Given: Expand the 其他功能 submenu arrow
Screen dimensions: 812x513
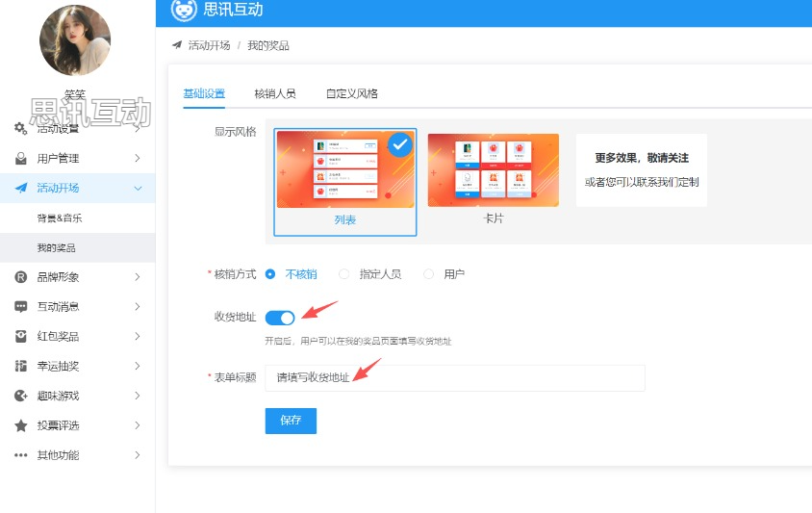Looking at the screenshot, I should [x=138, y=455].
